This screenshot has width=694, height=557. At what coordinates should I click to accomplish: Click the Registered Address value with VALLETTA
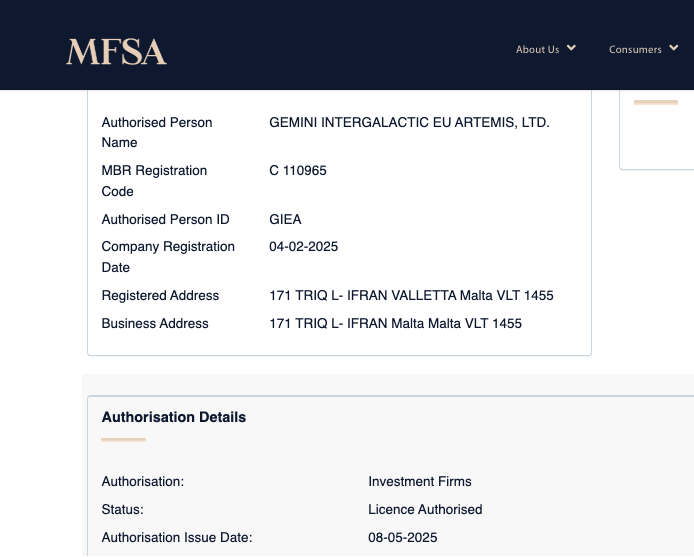tap(411, 295)
